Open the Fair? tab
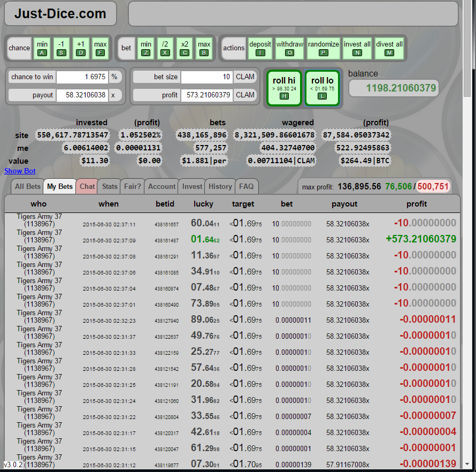Screen dimensions: 476x472 click(132, 186)
